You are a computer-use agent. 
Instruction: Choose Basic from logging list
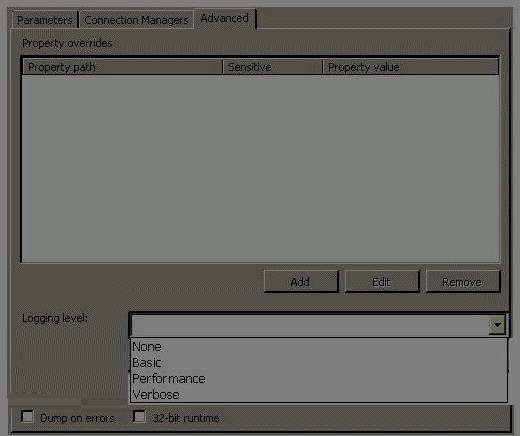click(x=319, y=363)
